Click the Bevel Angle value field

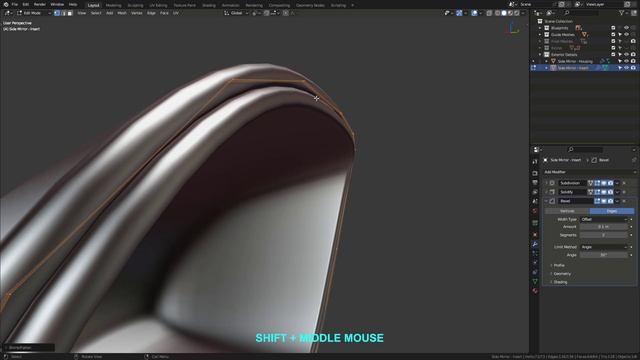pos(604,255)
